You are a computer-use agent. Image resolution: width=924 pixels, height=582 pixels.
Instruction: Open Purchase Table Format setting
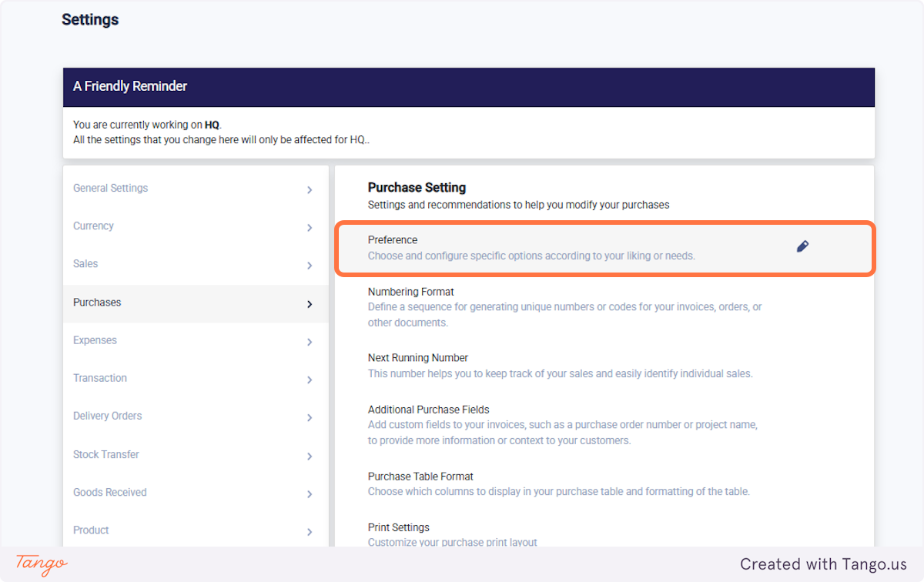pos(604,483)
